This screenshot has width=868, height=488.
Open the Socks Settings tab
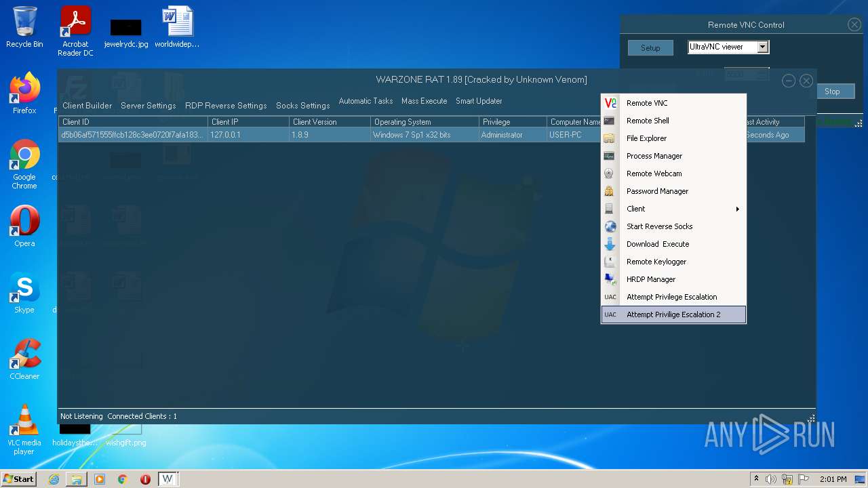click(x=303, y=106)
